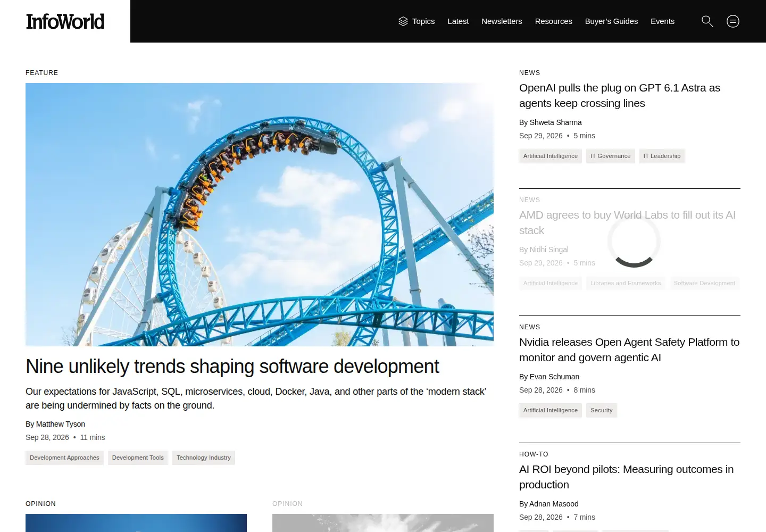Select the Technology Industry tag
Viewport: 766px width, 532px height.
pos(204,458)
